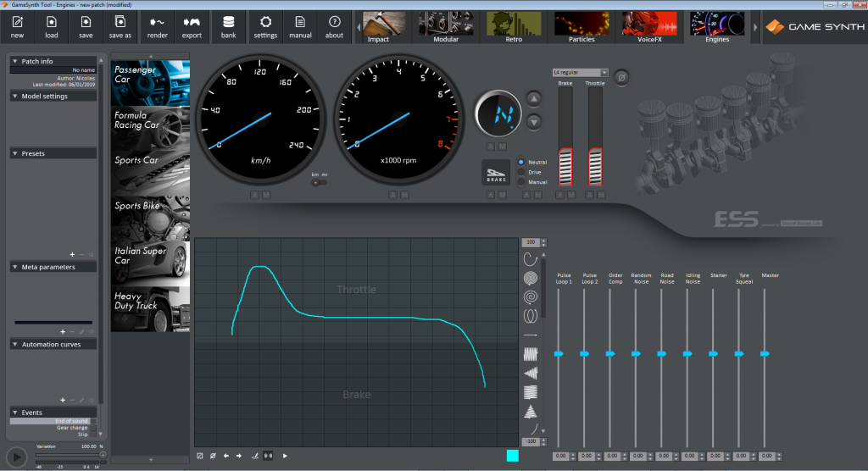Play the drawn curve in sketch pad
868x471 pixels.
click(285, 456)
